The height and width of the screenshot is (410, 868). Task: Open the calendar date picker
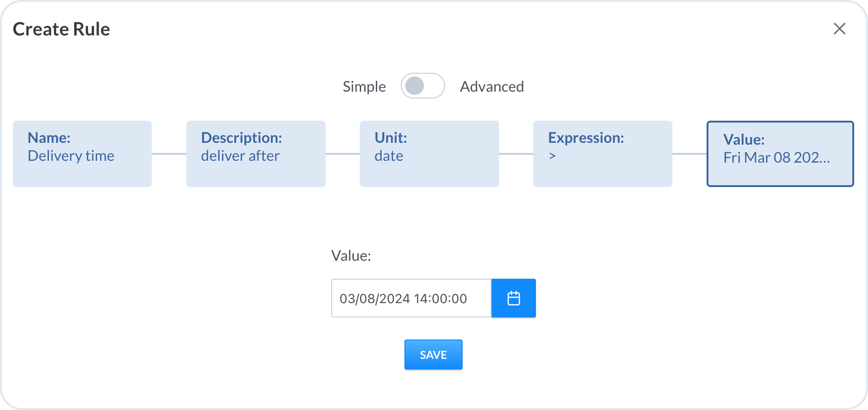point(513,298)
